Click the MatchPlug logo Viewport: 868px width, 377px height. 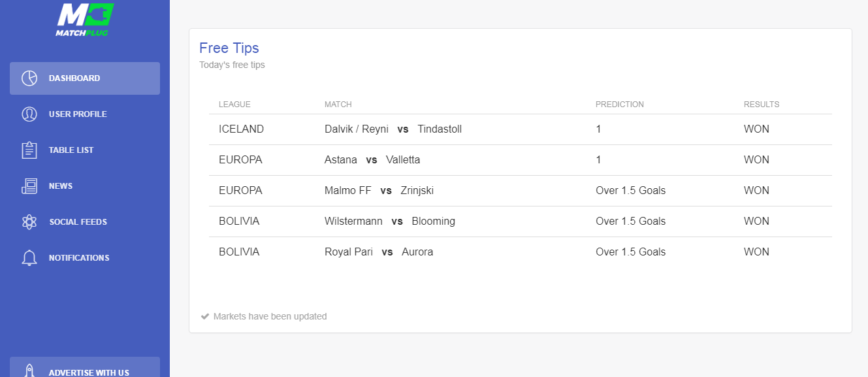[85, 20]
